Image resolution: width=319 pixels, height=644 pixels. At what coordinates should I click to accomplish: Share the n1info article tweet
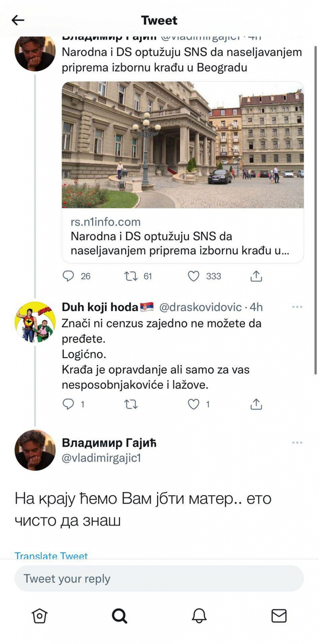point(256,276)
